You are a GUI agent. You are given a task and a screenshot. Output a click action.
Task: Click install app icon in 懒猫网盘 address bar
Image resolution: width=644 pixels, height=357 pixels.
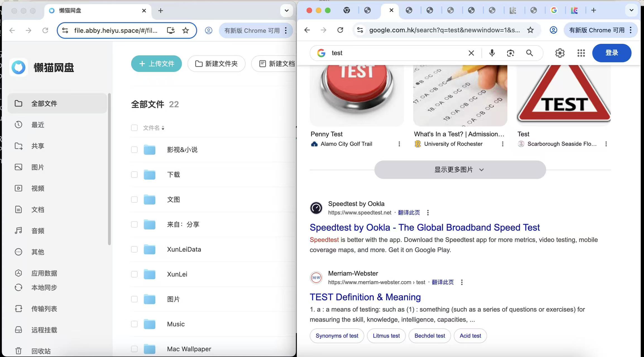tap(171, 30)
